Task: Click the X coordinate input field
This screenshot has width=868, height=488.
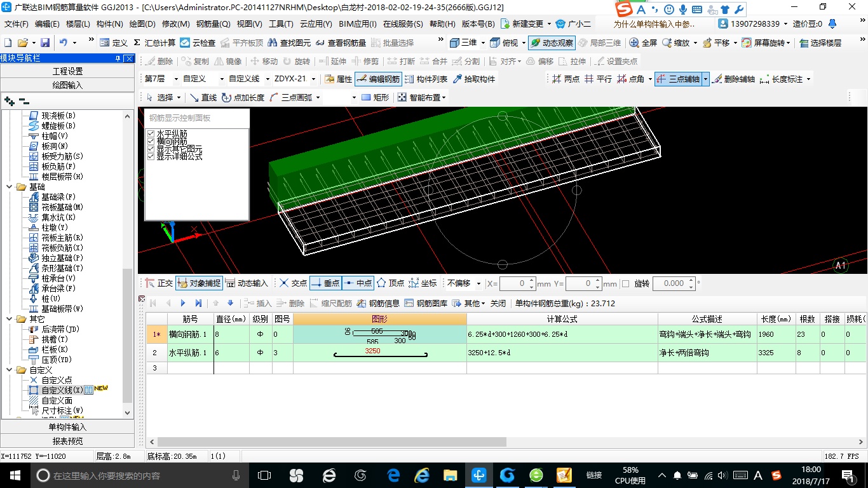Action: (x=517, y=283)
